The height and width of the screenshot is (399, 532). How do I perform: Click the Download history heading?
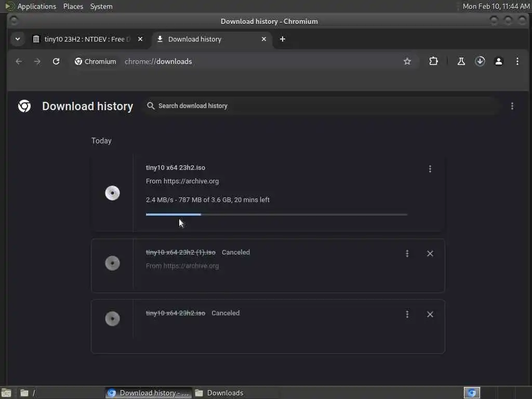(87, 106)
